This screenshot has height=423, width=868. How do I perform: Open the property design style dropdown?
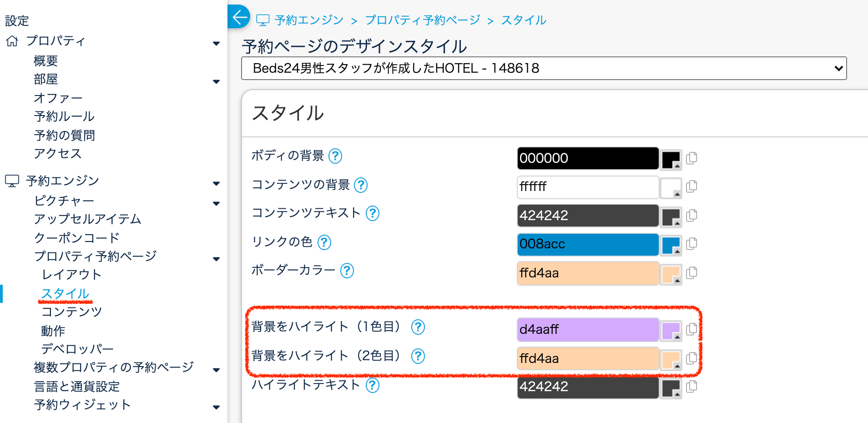(x=544, y=68)
